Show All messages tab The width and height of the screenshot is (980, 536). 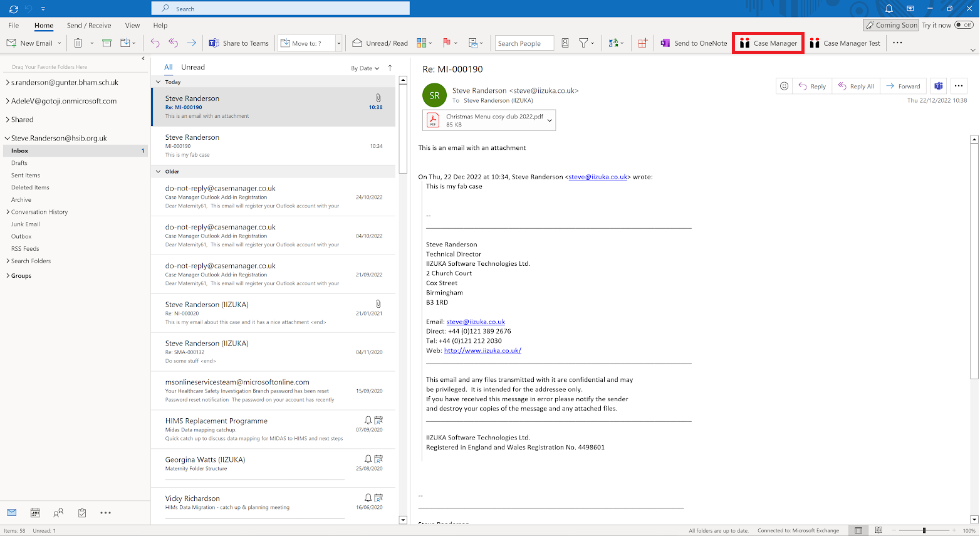[x=169, y=67]
